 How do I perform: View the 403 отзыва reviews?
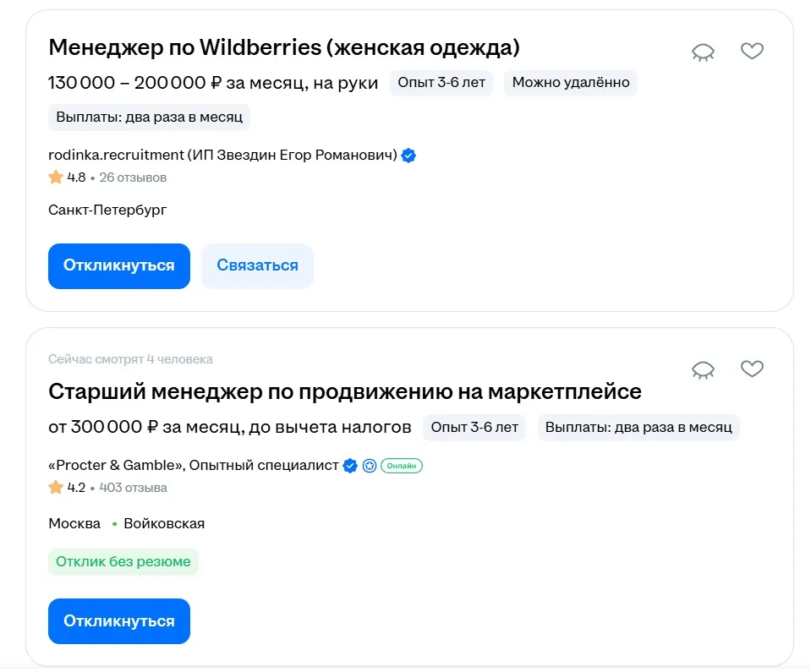coord(133,488)
